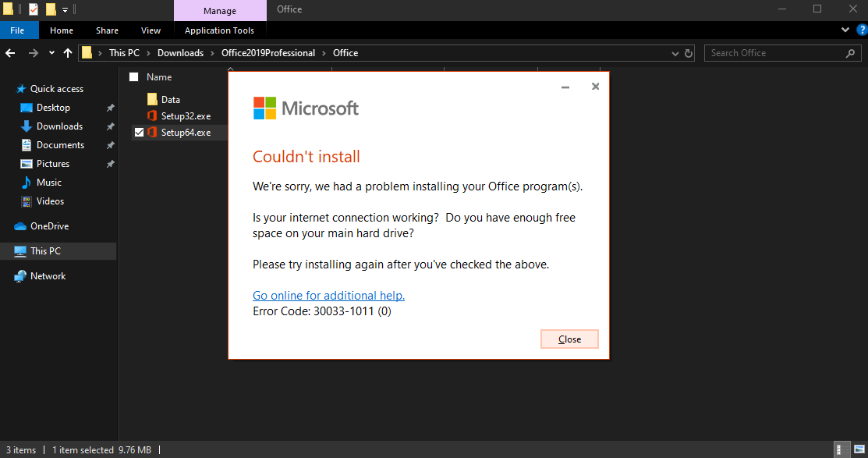Switch to the Share ribbon tab
Image resolution: width=868 pixels, height=458 pixels.
[107, 30]
